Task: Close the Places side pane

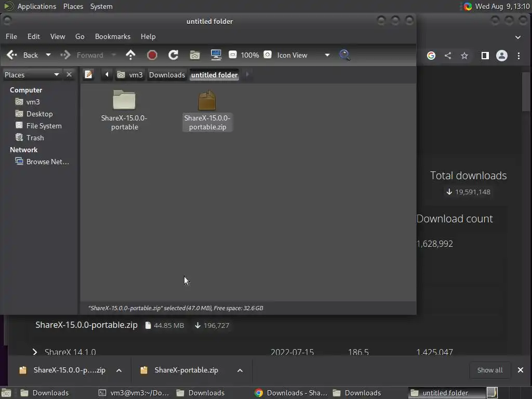Action: [x=69, y=74]
